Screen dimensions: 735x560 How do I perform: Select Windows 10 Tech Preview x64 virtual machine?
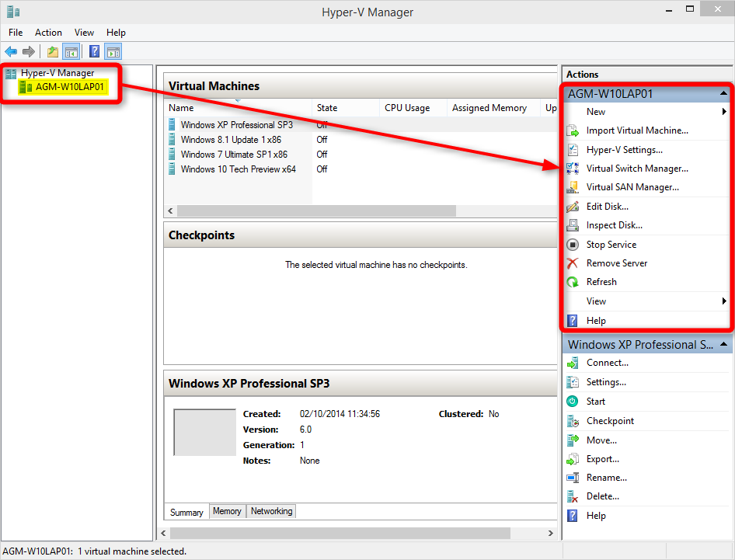point(238,169)
